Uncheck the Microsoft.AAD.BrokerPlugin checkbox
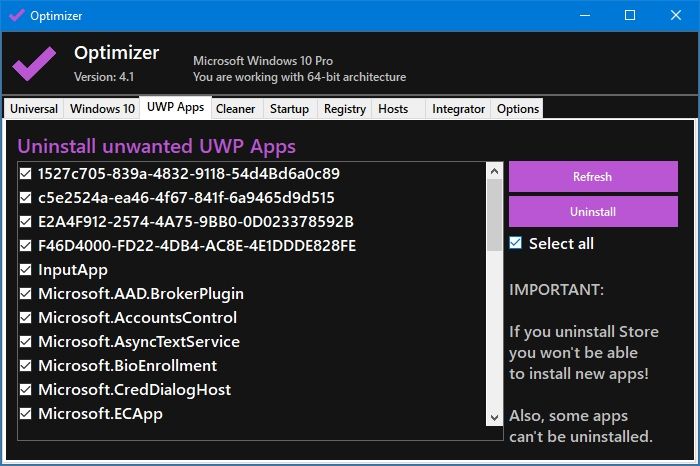The height and width of the screenshot is (466, 700). coord(26,294)
